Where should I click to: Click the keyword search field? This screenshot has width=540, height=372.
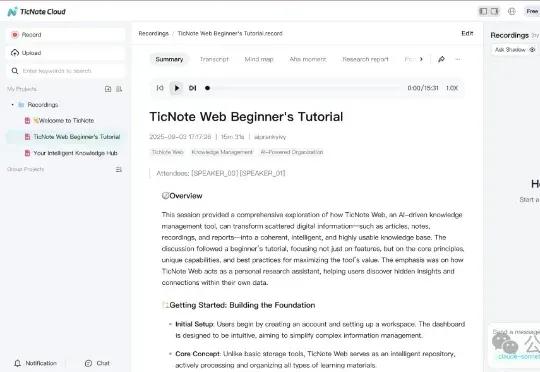click(65, 71)
